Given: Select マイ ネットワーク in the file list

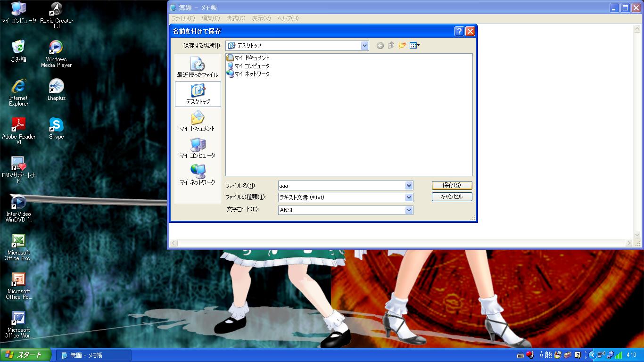Looking at the screenshot, I should click(248, 74).
